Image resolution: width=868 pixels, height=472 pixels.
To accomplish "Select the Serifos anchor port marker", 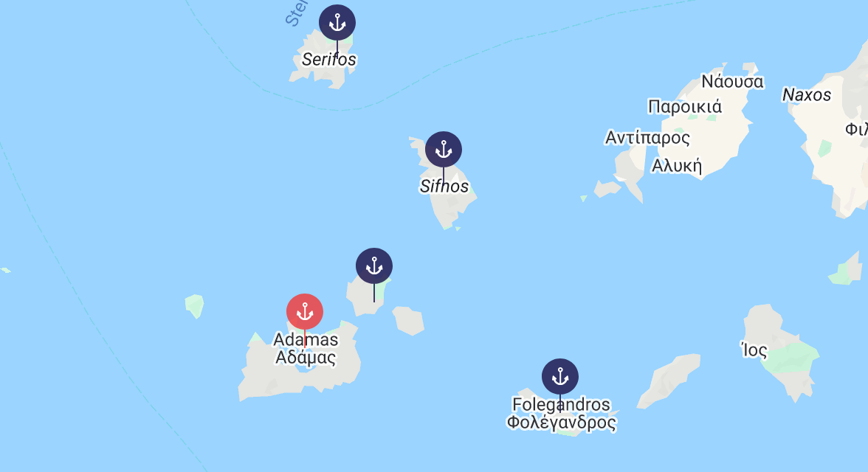I will [337, 23].
